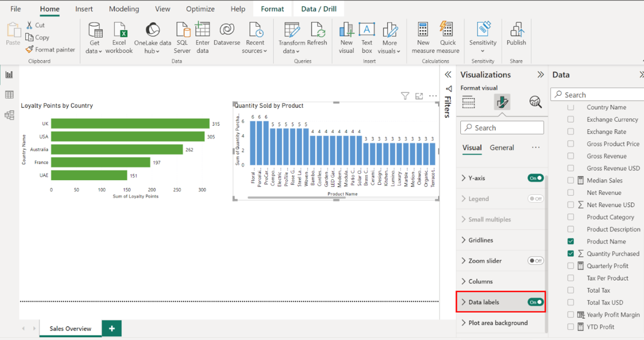Expand the Columns formatting section
This screenshot has height=340, width=644.
[480, 282]
